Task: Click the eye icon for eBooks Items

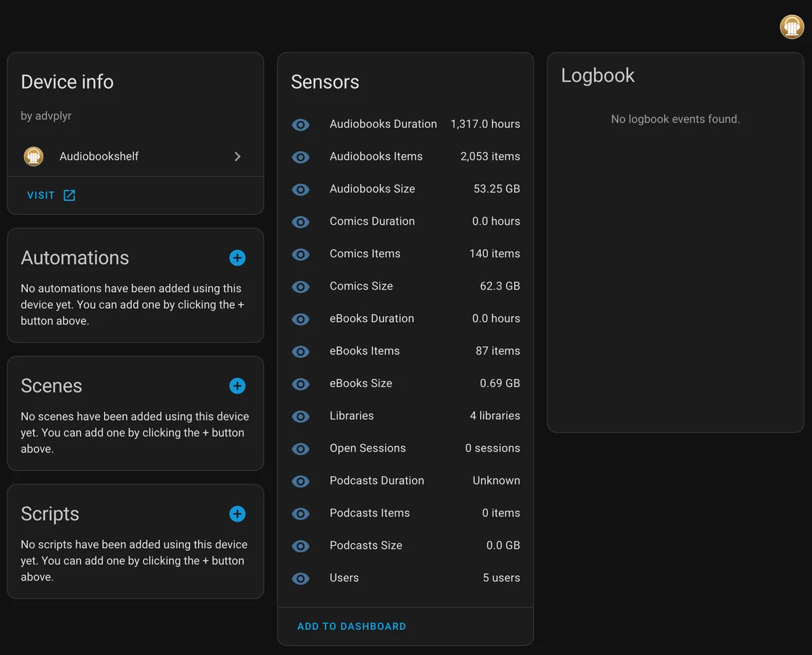Action: pyautogui.click(x=300, y=352)
